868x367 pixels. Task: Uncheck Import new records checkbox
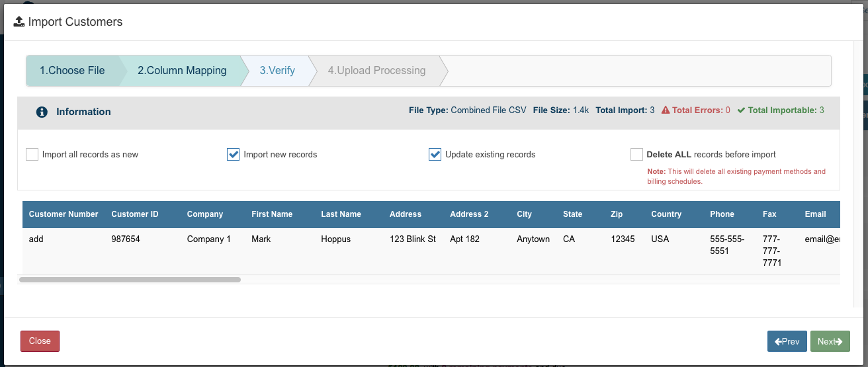tap(234, 155)
